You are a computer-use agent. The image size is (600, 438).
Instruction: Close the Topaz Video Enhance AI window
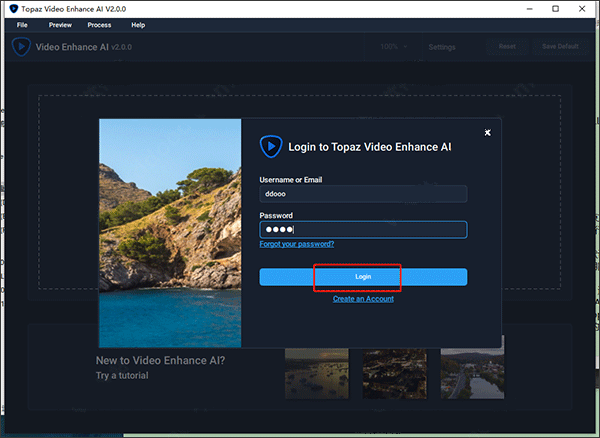click(x=582, y=9)
